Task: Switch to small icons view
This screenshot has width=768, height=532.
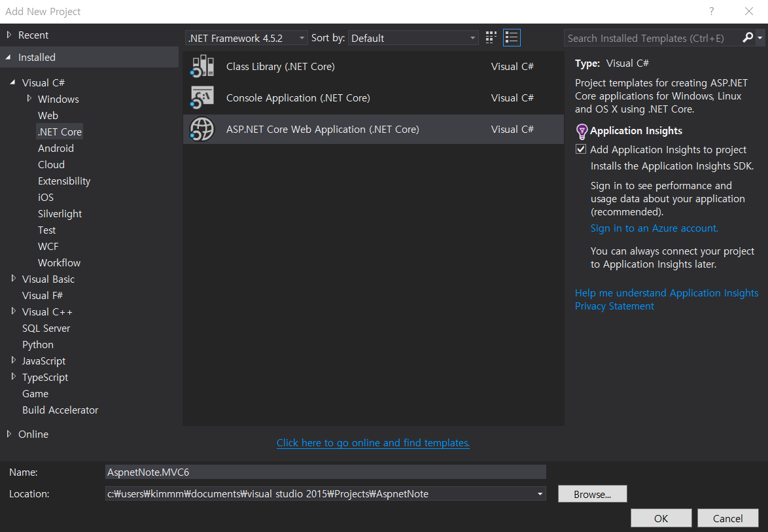Action: [x=491, y=38]
